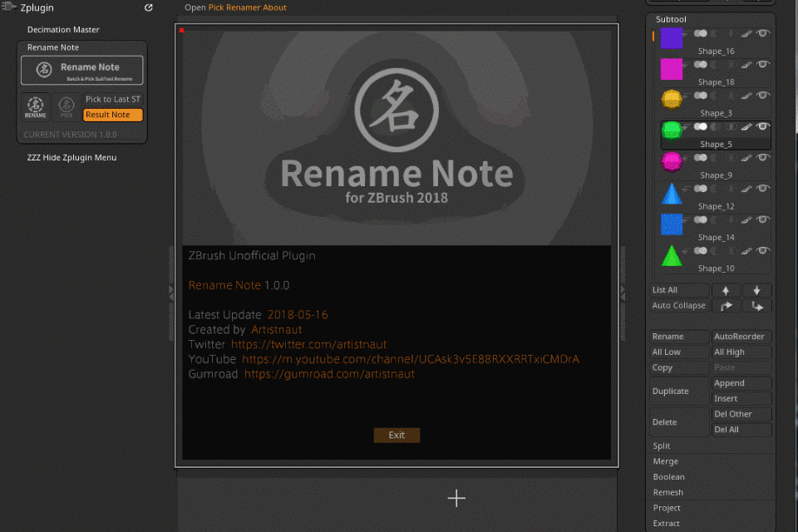The height and width of the screenshot is (532, 798).
Task: Hide Shape_14 with its eye icon
Action: pos(762,220)
